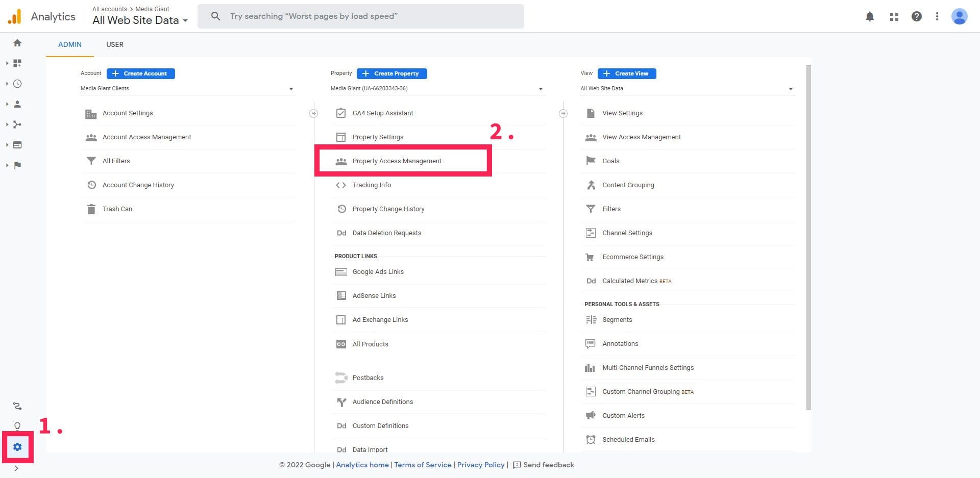Open the Media Giant property dropdown
Viewport: 980px width, 478px height.
[438, 89]
